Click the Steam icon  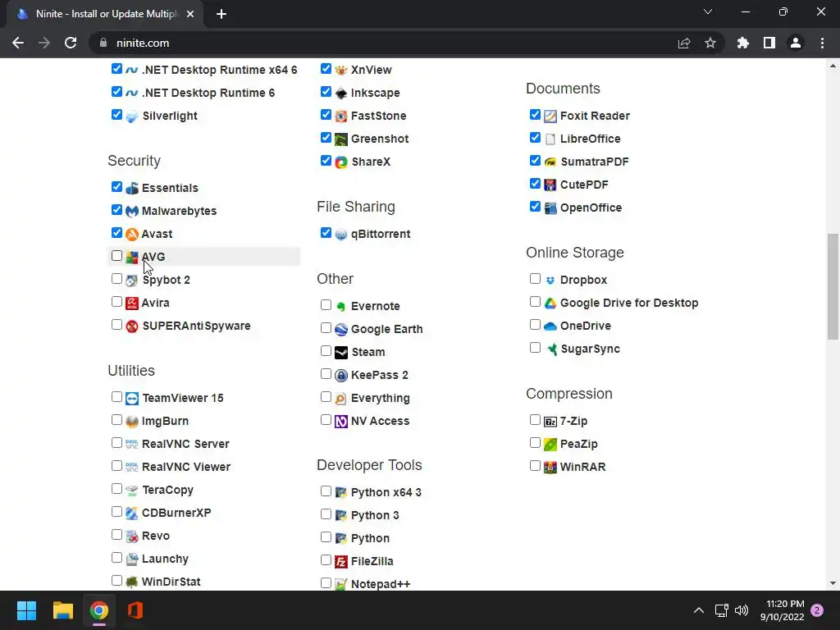point(341,353)
